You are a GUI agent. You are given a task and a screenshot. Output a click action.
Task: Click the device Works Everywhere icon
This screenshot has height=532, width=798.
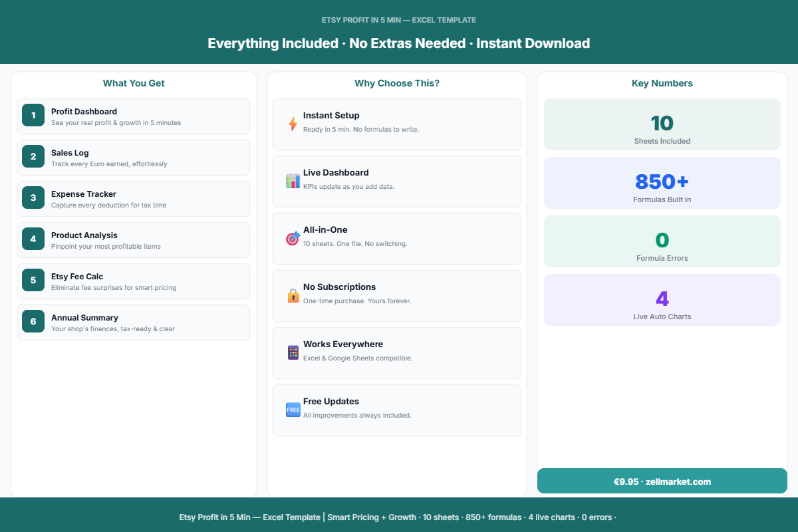point(293,352)
